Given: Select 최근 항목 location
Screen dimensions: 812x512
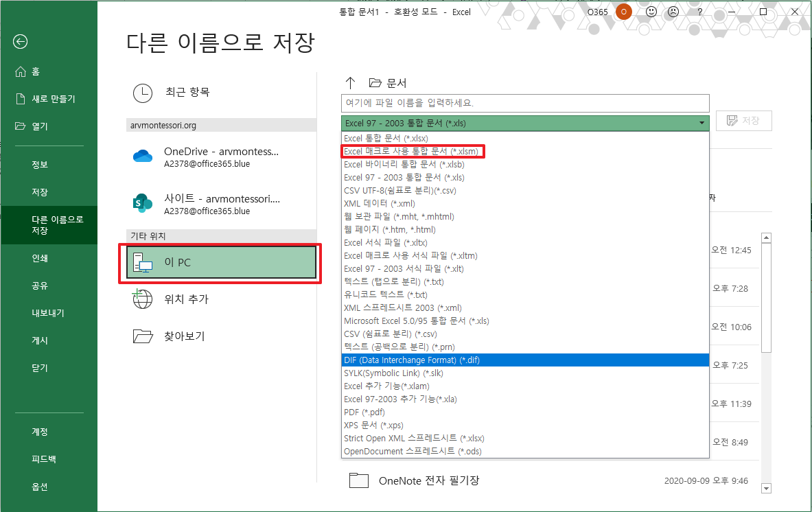Looking at the screenshot, I should coord(221,93).
